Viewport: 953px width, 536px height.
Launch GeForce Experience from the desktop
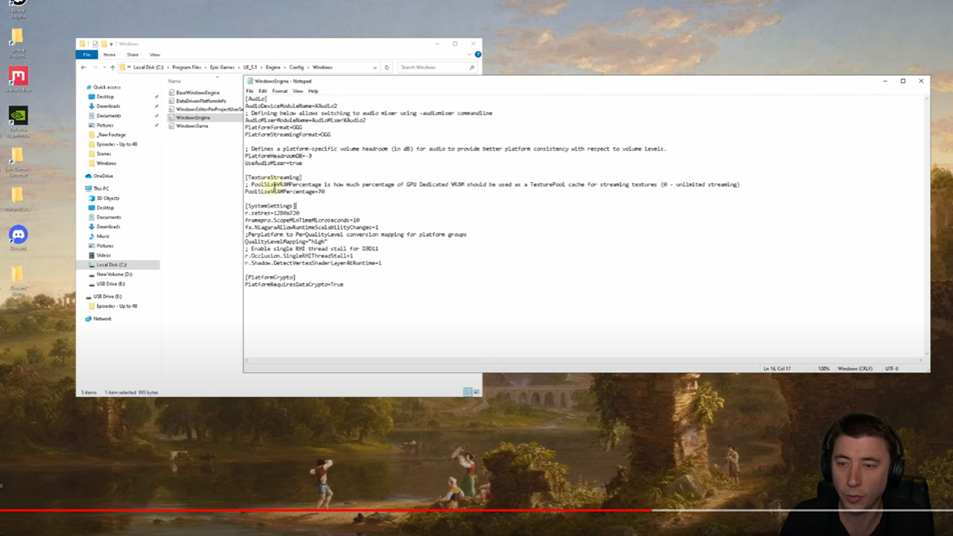(18, 120)
